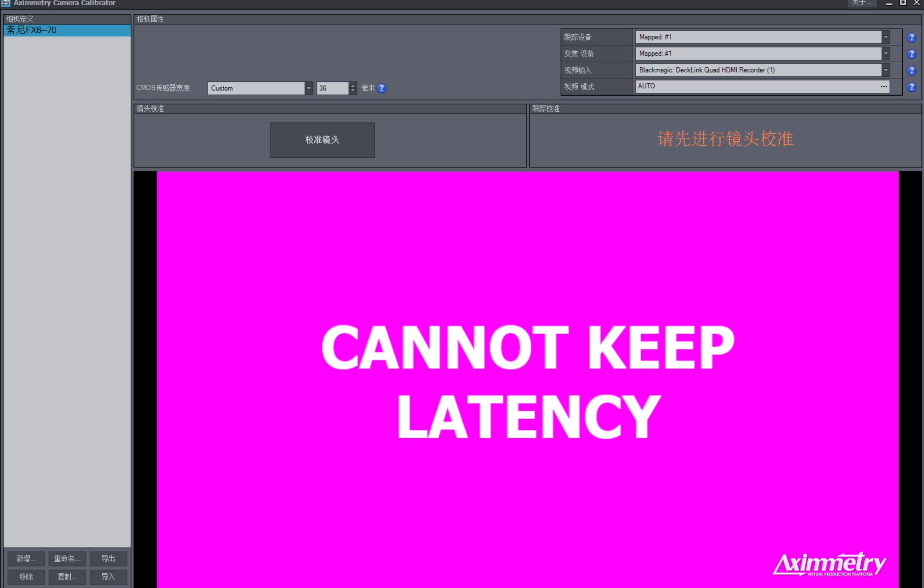Click the video input help icon
The image size is (924, 588).
pyautogui.click(x=913, y=69)
